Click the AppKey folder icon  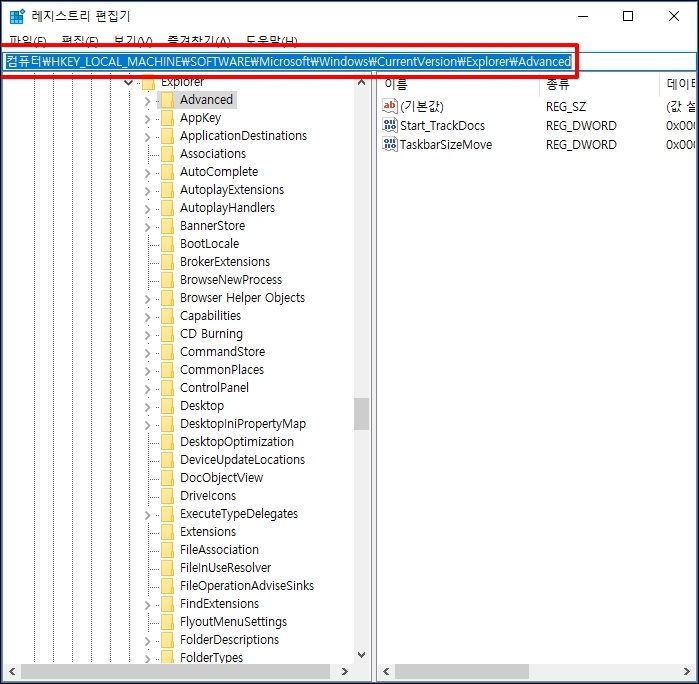coord(167,118)
